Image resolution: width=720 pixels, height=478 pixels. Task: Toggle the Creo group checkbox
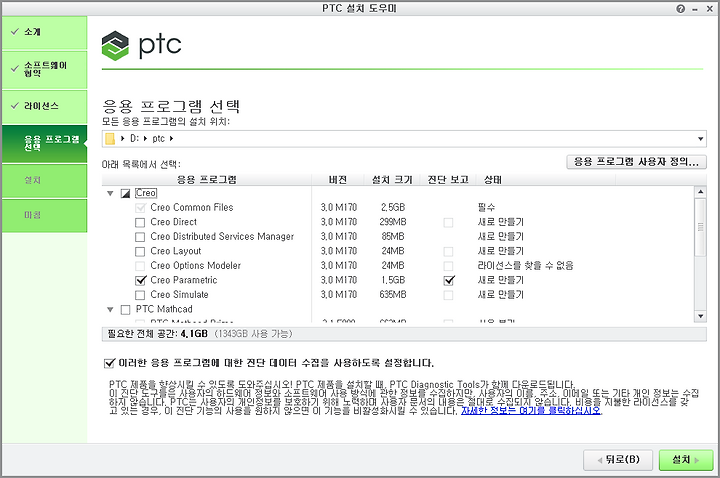125,193
